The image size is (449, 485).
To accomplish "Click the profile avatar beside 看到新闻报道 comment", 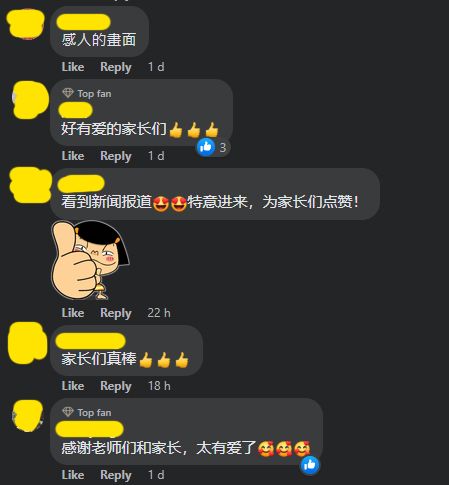I will click(30, 185).
